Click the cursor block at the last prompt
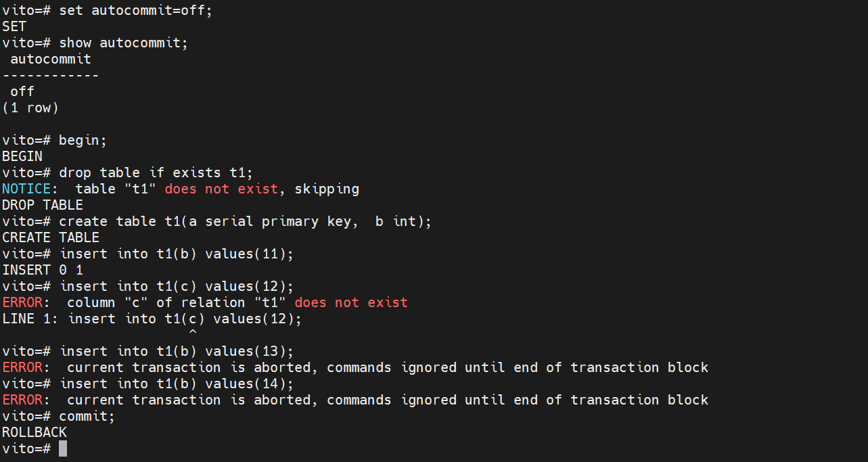868x462 pixels. coord(63,448)
